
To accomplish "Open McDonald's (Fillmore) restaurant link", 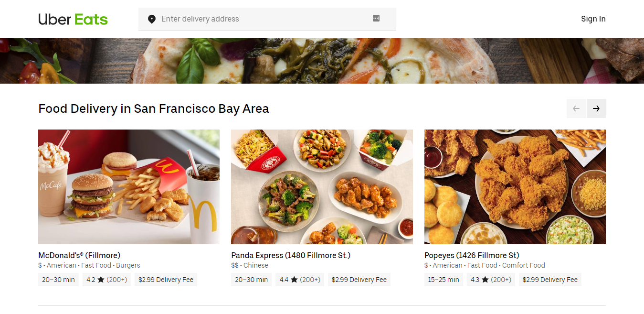I will click(79, 255).
